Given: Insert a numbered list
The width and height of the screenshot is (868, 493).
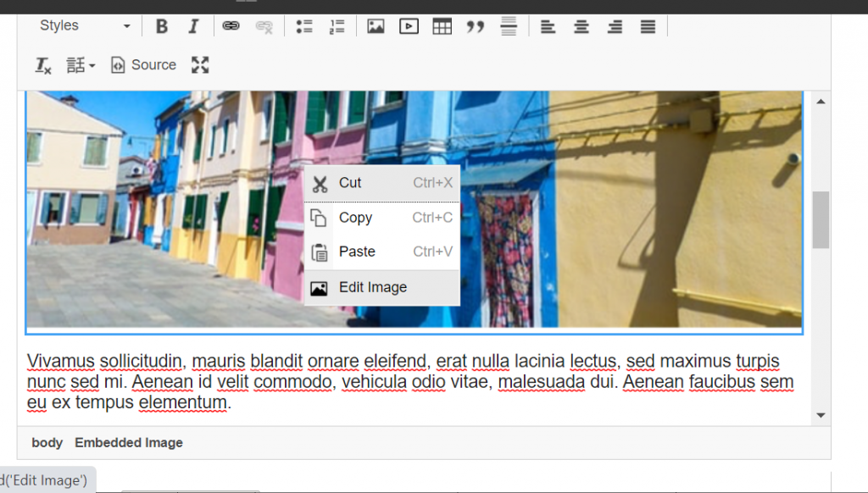Looking at the screenshot, I should click(337, 26).
